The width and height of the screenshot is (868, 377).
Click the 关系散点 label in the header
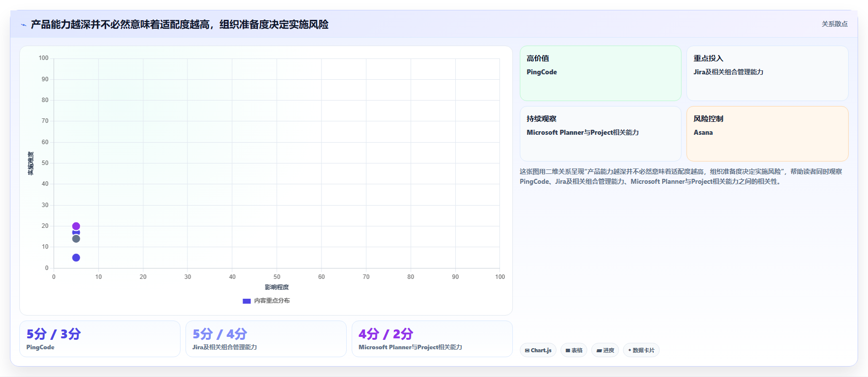tap(834, 24)
